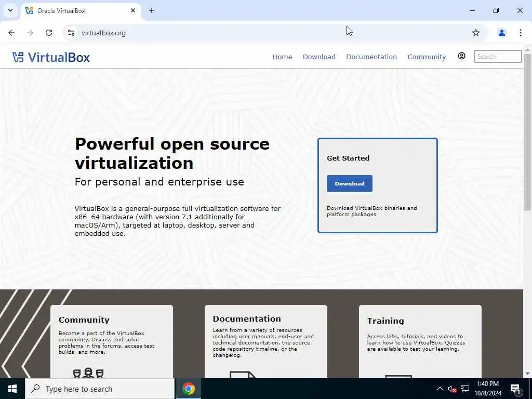This screenshot has width=532, height=399.
Task: Click the page vertical scrollbar thumb
Action: pyautogui.click(x=528, y=131)
